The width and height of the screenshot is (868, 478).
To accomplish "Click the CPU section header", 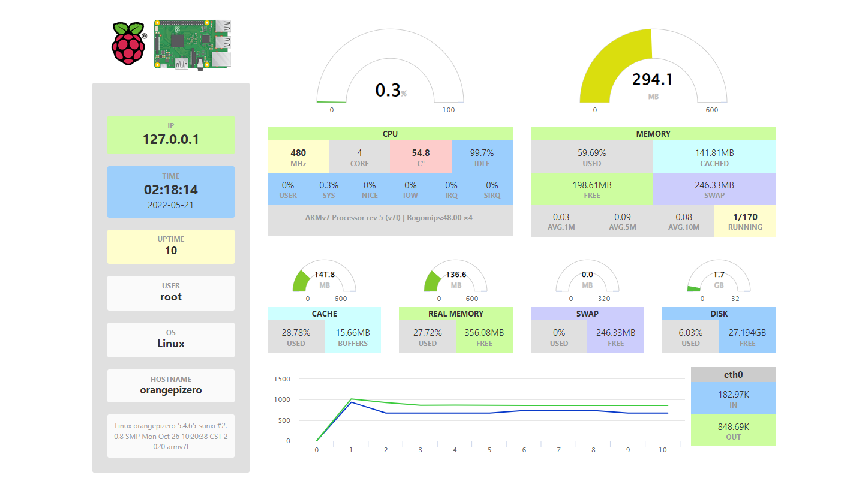I will [390, 134].
